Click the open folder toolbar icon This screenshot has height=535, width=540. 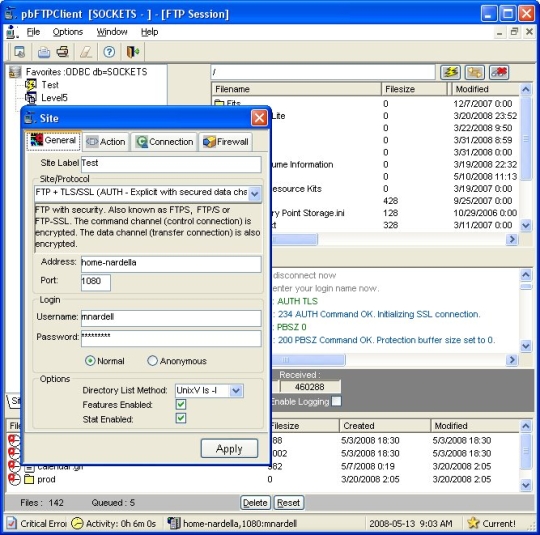click(x=44, y=52)
